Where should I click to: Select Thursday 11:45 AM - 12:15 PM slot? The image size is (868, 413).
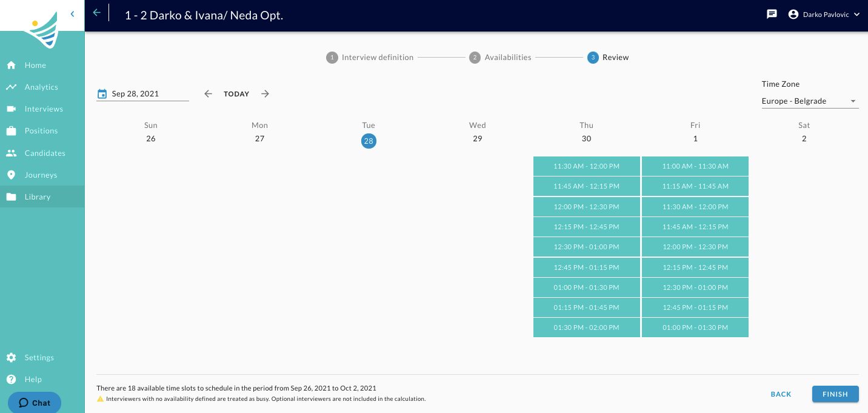tap(586, 186)
